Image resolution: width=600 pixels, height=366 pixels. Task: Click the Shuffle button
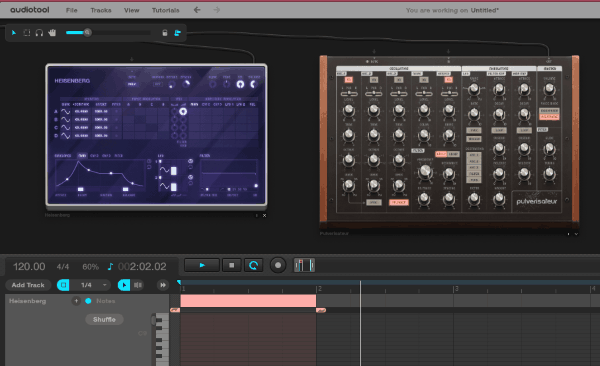104,319
